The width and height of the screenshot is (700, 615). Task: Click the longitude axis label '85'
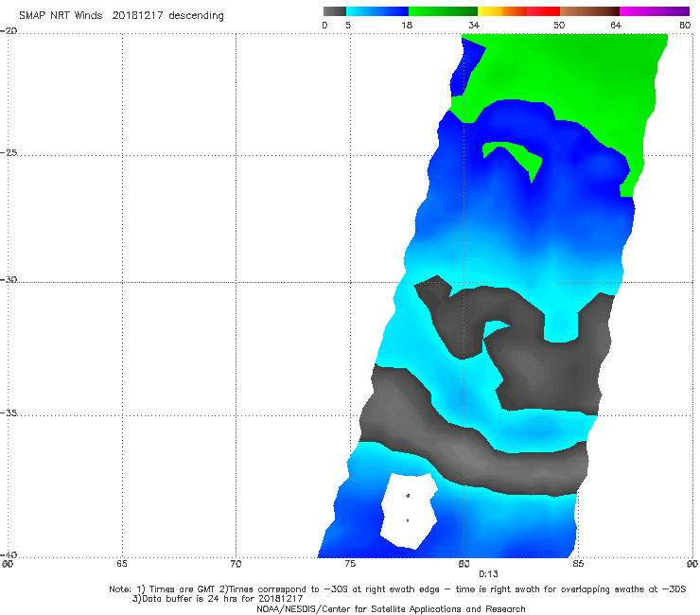tap(578, 564)
